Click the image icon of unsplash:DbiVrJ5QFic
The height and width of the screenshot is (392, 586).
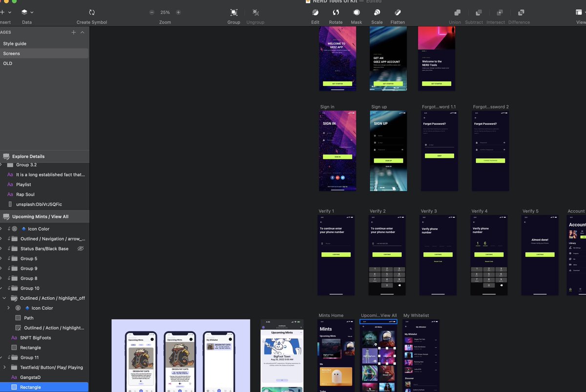click(x=10, y=204)
